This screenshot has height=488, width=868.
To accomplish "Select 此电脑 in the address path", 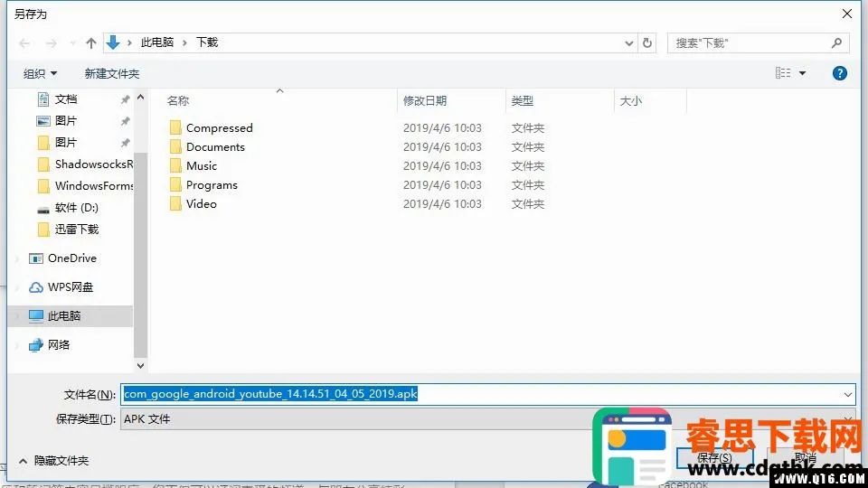I will (x=157, y=42).
